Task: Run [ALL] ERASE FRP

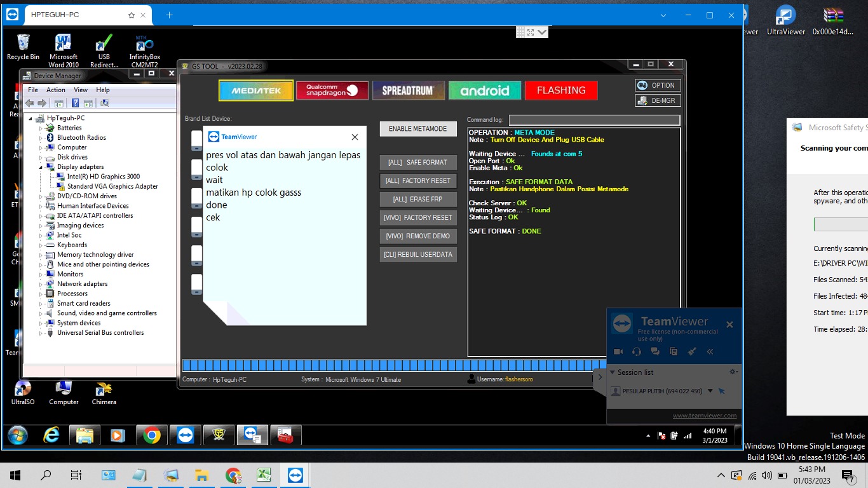Action: click(418, 200)
